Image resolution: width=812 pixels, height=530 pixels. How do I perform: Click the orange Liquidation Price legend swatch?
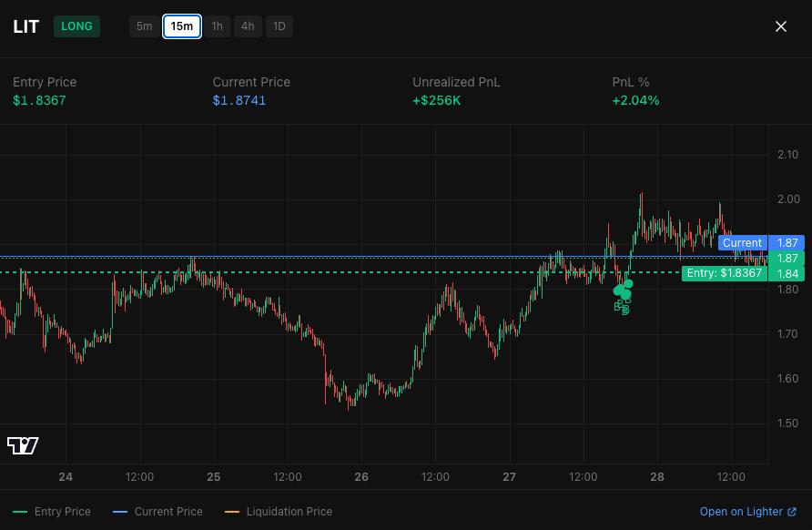point(232,512)
